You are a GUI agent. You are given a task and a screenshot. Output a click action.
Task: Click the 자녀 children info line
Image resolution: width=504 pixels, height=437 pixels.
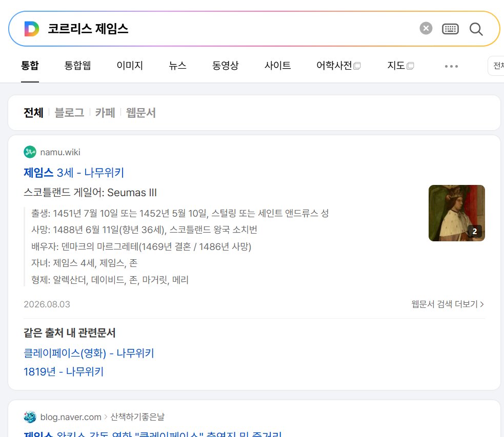84,263
